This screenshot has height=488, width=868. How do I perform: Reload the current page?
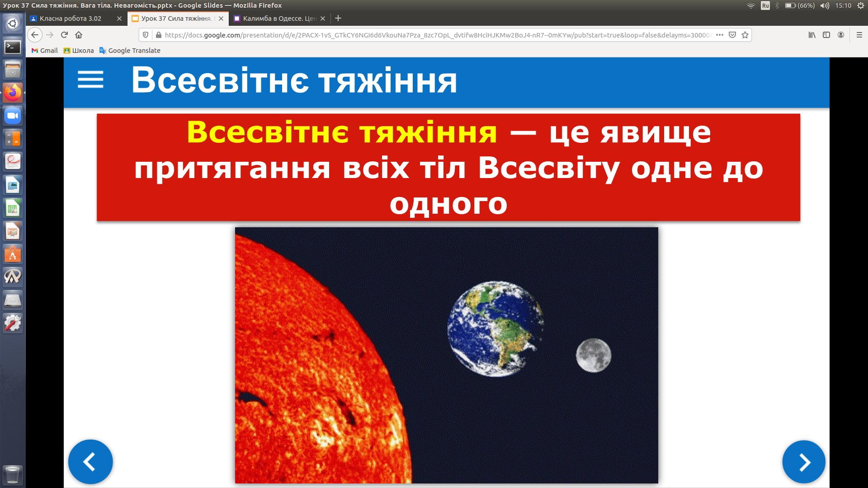point(64,35)
